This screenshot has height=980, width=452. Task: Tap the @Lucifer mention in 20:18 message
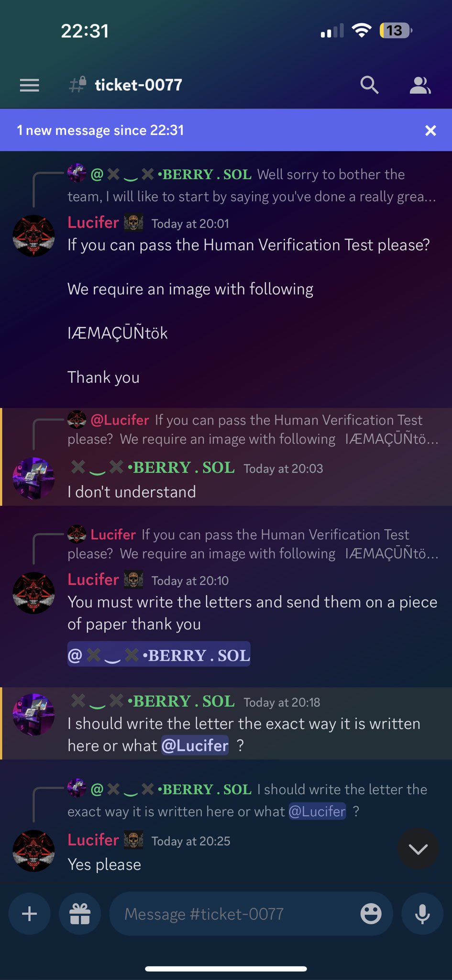pyautogui.click(x=195, y=746)
